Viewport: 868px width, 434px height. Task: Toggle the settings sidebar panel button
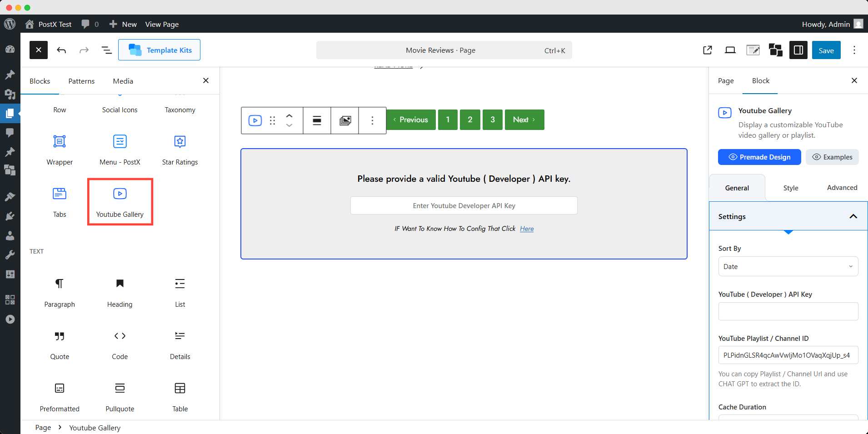point(798,50)
